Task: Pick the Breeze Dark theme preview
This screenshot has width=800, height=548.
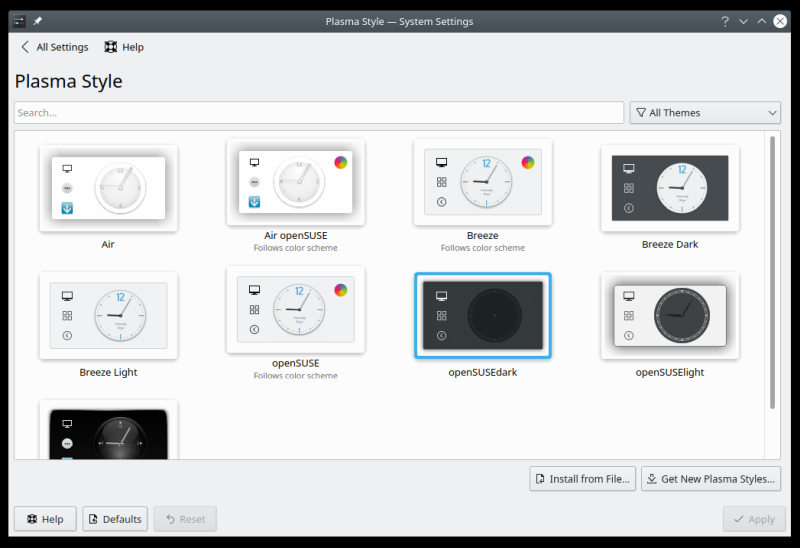Action: [670, 188]
